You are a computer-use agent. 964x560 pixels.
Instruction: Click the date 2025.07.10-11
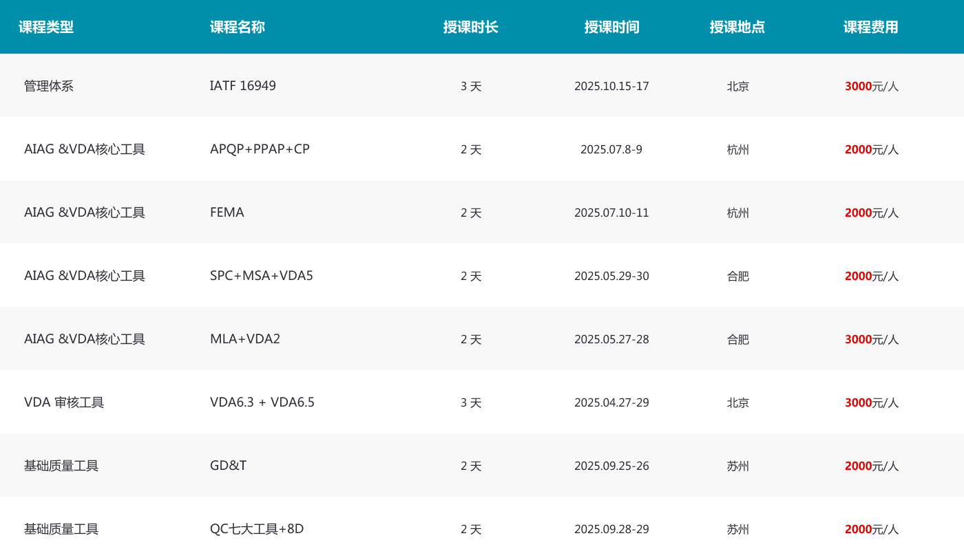tap(611, 213)
